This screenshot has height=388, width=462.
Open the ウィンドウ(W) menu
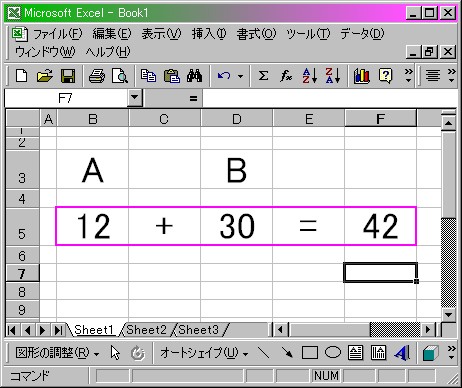click(45, 52)
